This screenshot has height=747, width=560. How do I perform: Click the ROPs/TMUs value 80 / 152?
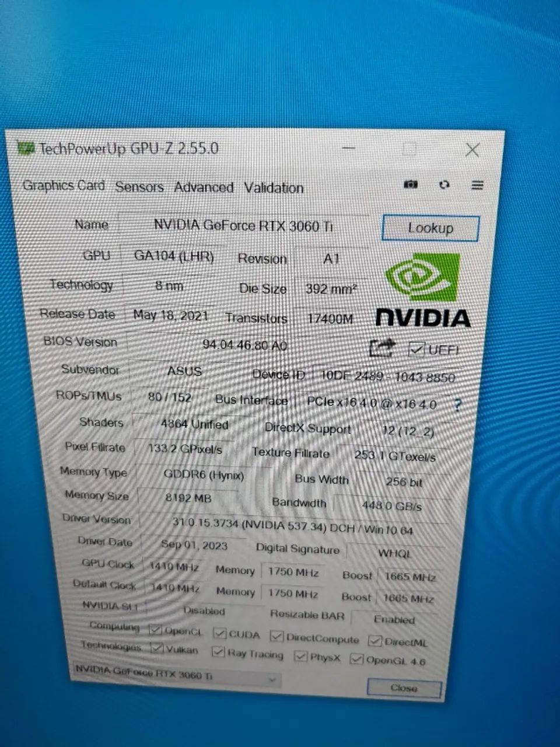(x=170, y=397)
